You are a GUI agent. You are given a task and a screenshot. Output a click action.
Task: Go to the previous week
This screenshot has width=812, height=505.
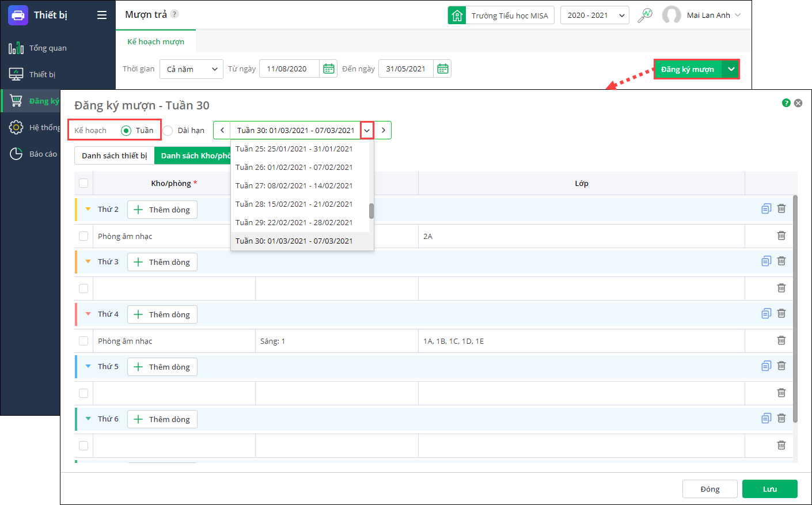222,130
